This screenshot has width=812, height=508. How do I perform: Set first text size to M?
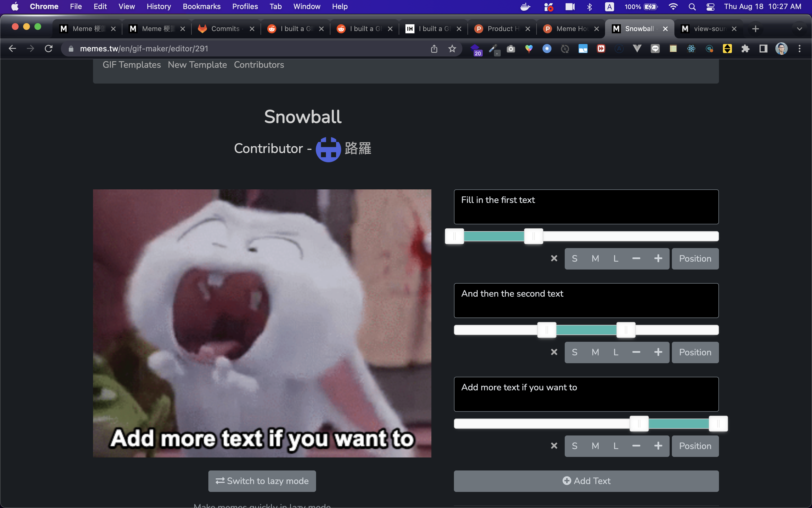click(x=595, y=258)
